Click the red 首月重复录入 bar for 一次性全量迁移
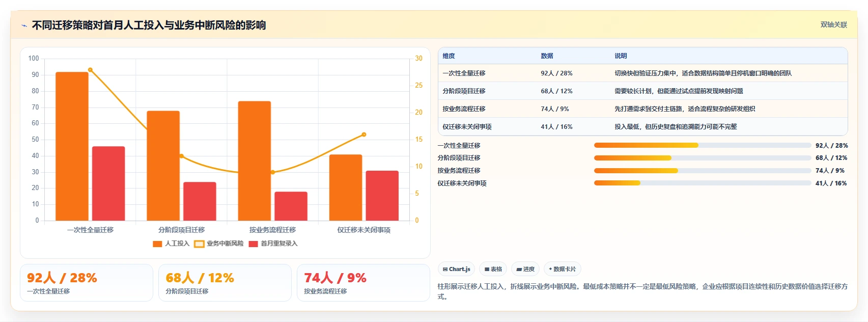The height and width of the screenshot is (322, 868). click(x=108, y=183)
